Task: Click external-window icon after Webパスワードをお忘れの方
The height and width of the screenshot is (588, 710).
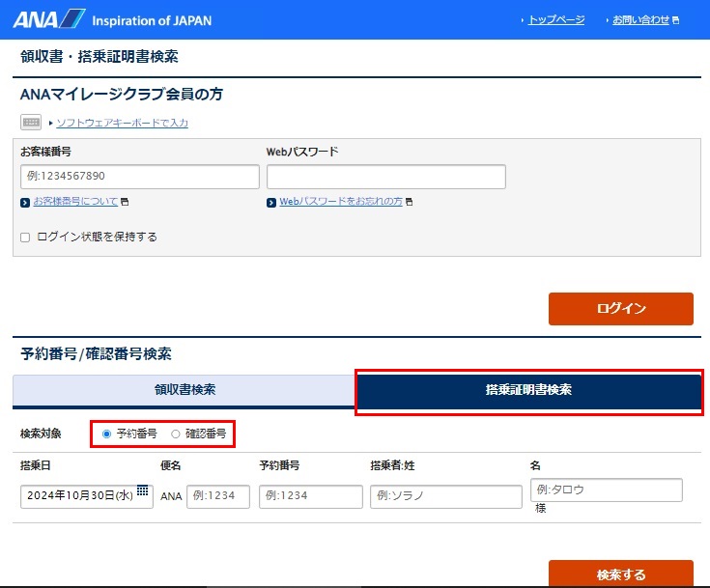Action: [409, 202]
